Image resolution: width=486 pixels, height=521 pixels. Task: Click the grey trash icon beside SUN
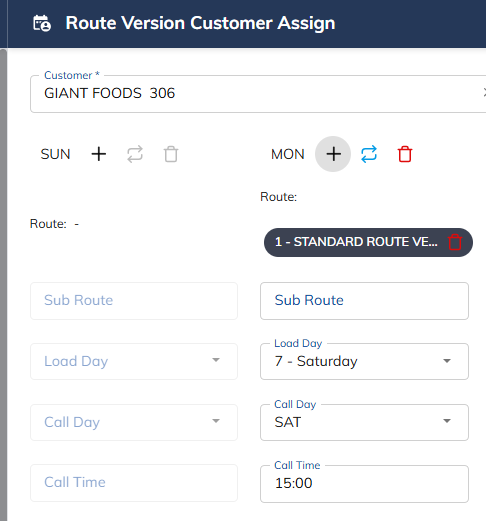(x=171, y=154)
